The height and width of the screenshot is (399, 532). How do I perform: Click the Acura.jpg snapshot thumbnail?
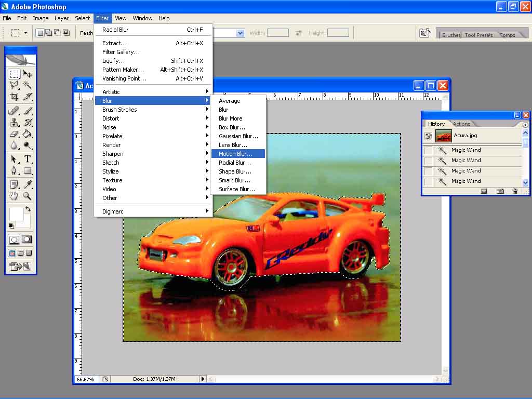[444, 136]
